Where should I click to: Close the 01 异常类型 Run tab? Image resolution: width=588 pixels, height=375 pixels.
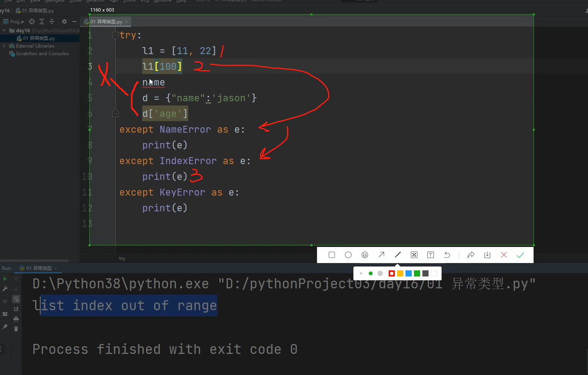(56, 268)
